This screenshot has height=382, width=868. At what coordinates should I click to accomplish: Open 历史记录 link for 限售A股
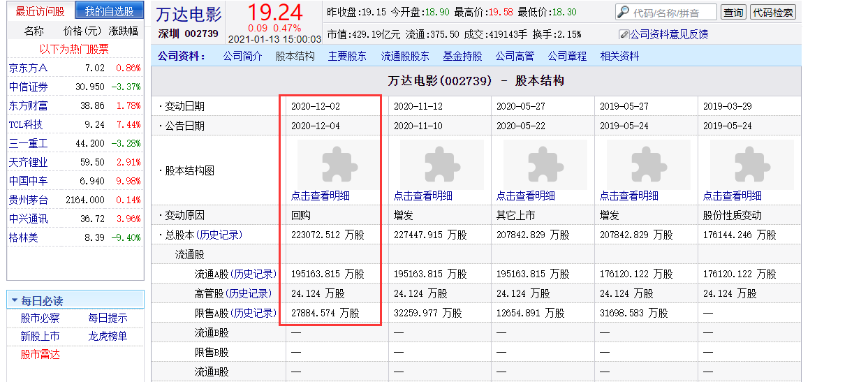(253, 314)
